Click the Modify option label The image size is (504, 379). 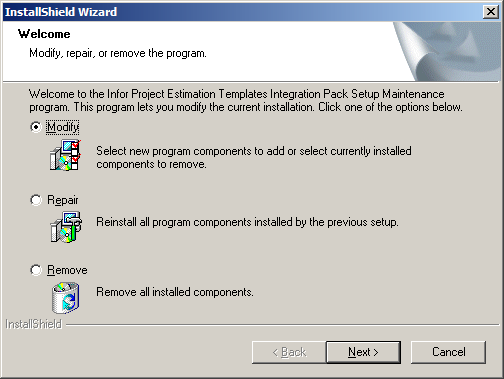click(x=63, y=127)
